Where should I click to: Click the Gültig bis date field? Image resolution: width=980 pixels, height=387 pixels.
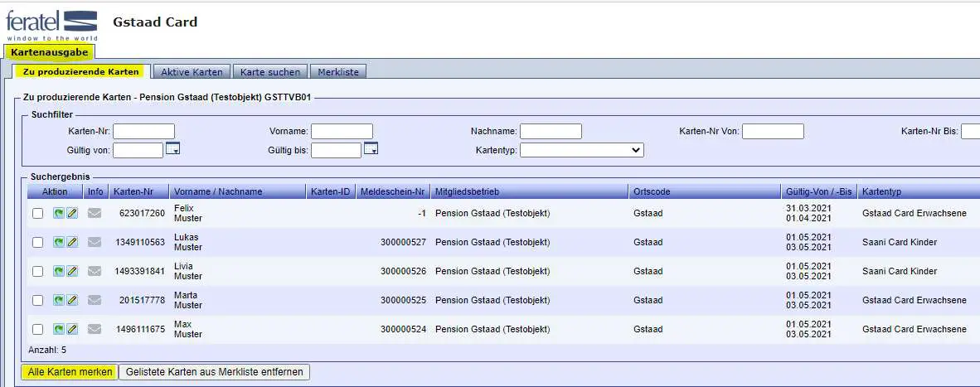tap(337, 150)
